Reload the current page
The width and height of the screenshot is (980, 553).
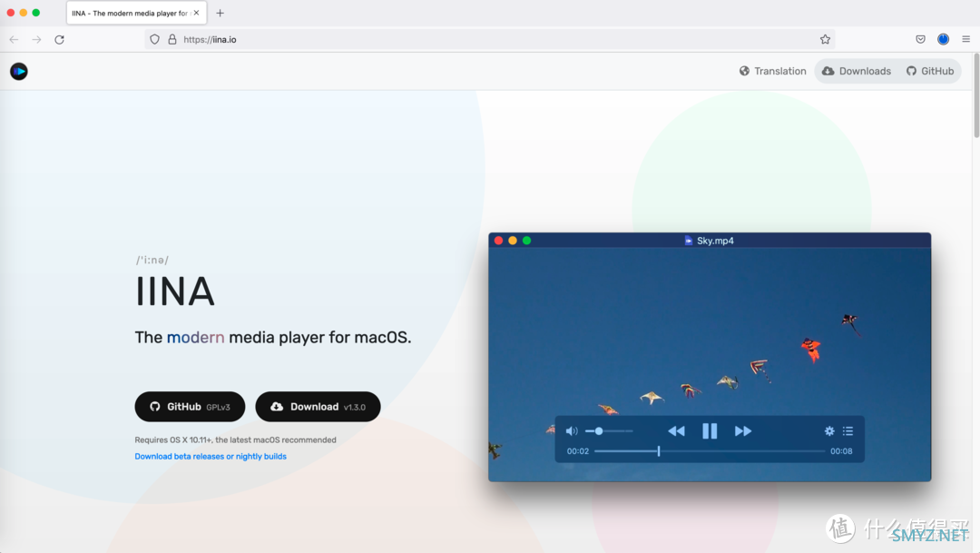[59, 39]
